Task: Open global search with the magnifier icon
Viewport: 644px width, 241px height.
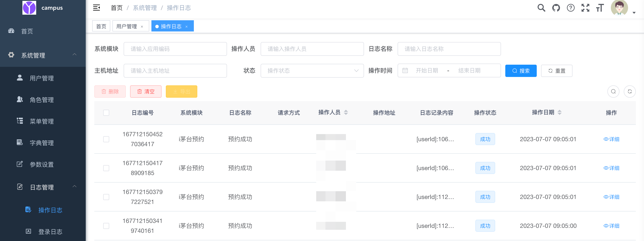Action: [541, 8]
